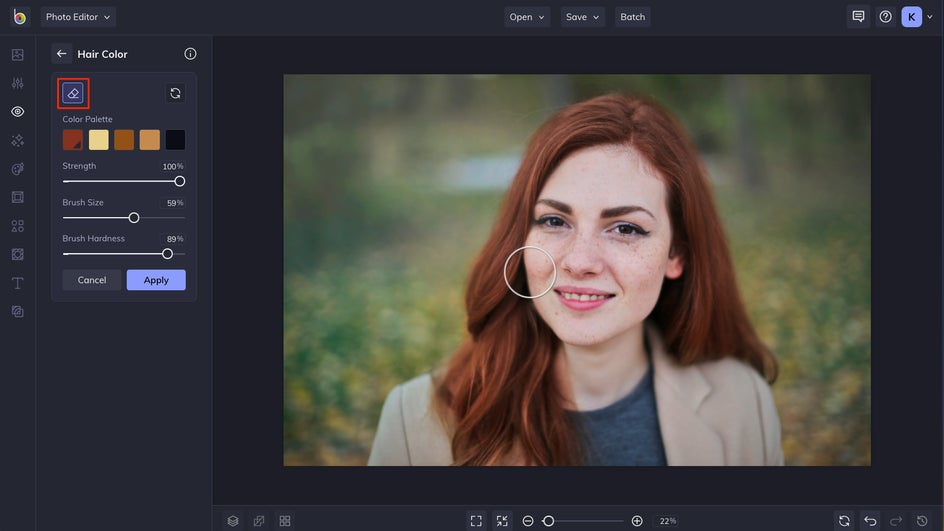Open the feedback chat icon

[x=859, y=17]
